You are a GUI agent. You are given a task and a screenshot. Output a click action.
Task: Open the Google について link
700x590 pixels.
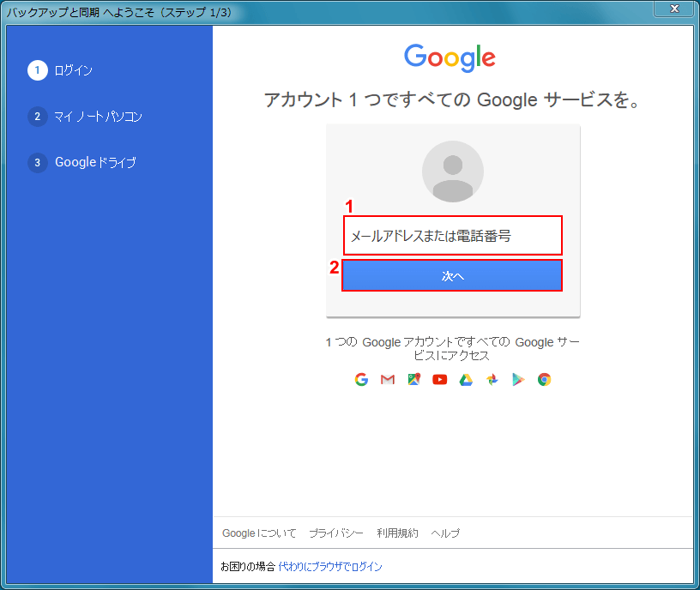pyautogui.click(x=259, y=533)
